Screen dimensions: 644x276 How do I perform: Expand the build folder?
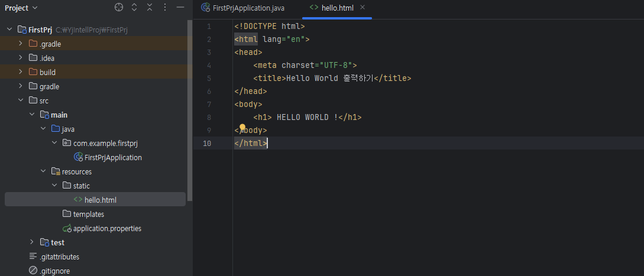[x=21, y=72]
